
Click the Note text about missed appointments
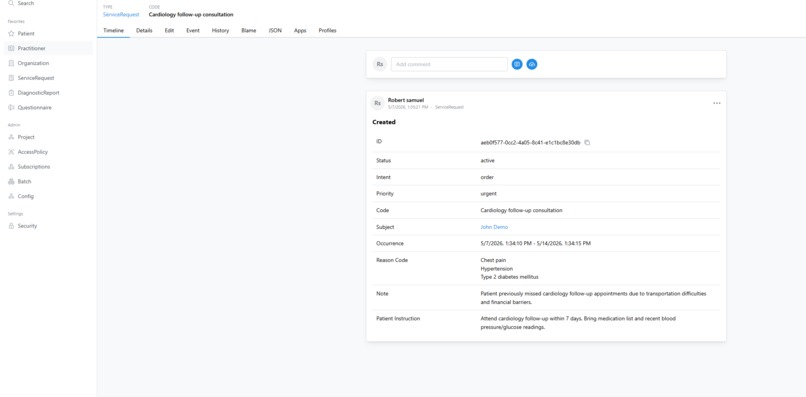(x=593, y=298)
